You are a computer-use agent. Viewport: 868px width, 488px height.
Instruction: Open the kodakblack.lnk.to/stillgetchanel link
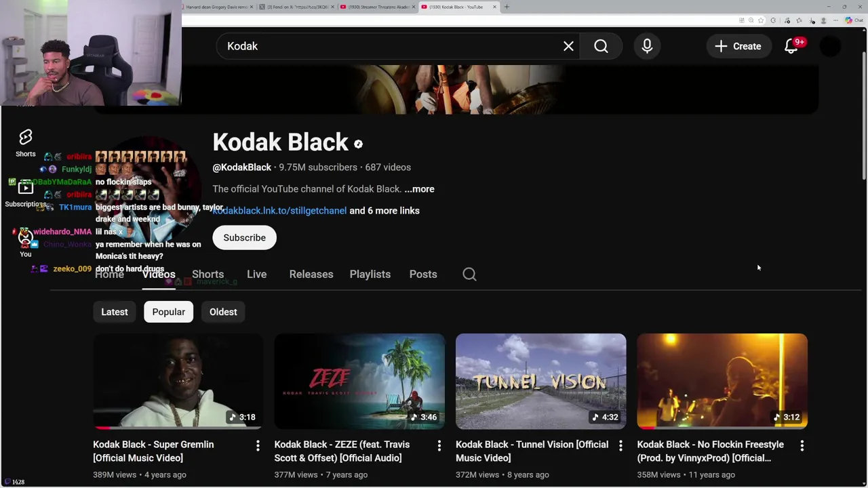(279, 211)
